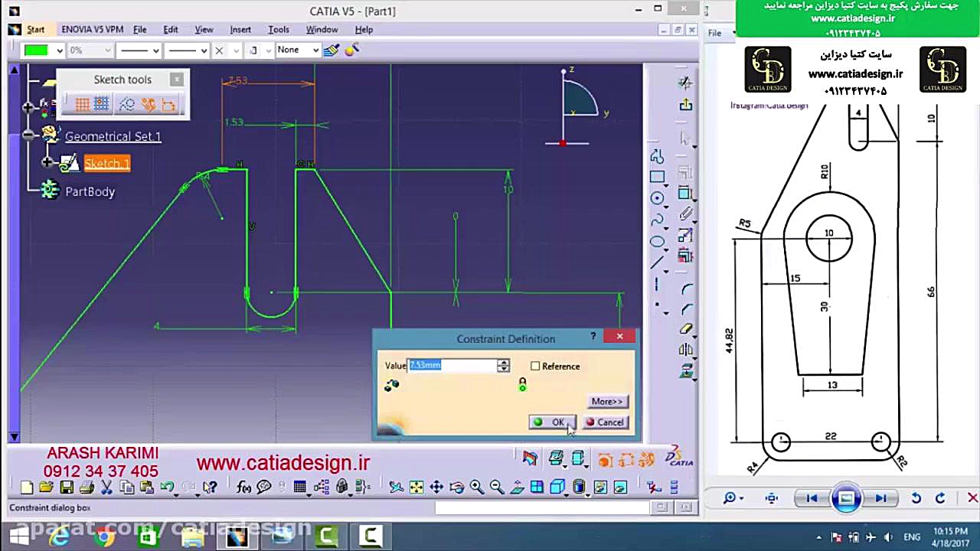Image resolution: width=980 pixels, height=551 pixels.
Task: Click the Value field stepper arrows
Action: (503, 367)
